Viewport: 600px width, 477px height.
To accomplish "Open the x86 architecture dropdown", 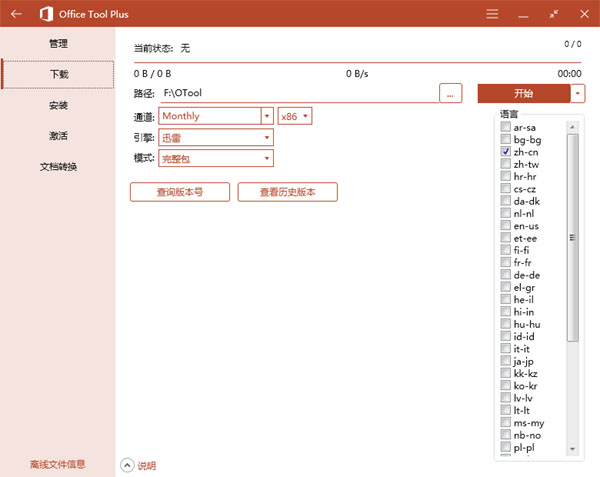I will [306, 116].
